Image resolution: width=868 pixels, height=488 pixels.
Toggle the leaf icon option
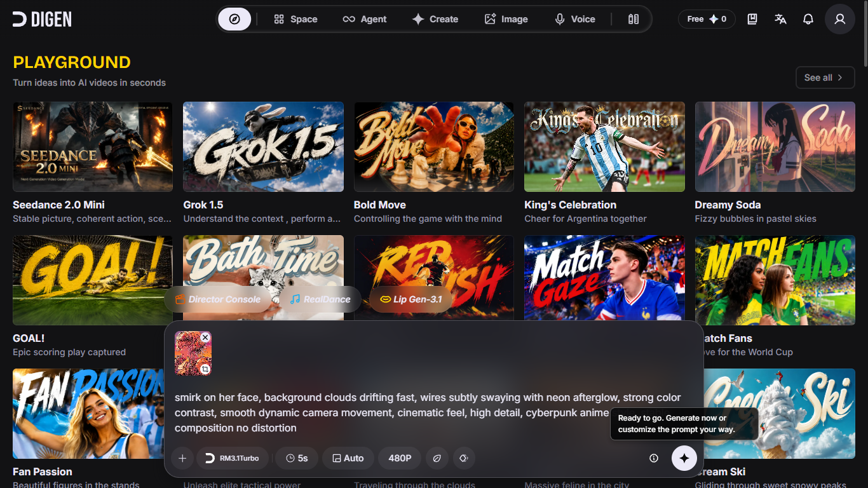(x=437, y=458)
